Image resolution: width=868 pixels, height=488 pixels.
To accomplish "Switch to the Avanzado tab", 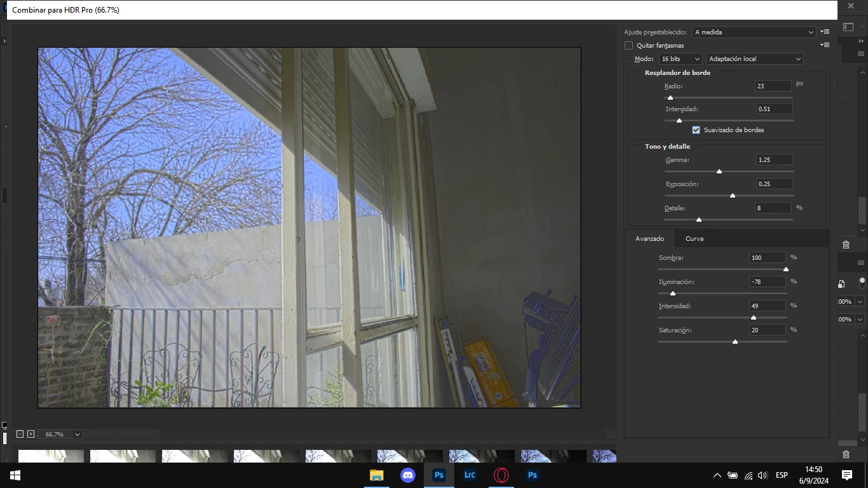I will point(649,238).
